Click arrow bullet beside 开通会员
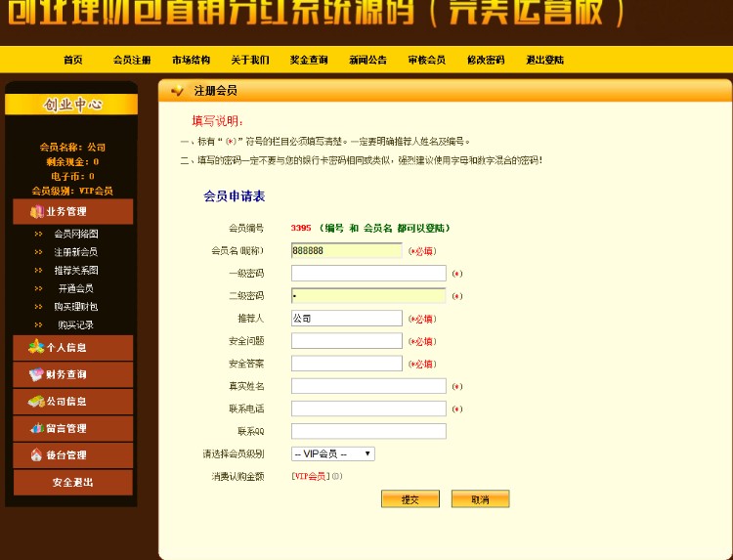 tap(38, 288)
